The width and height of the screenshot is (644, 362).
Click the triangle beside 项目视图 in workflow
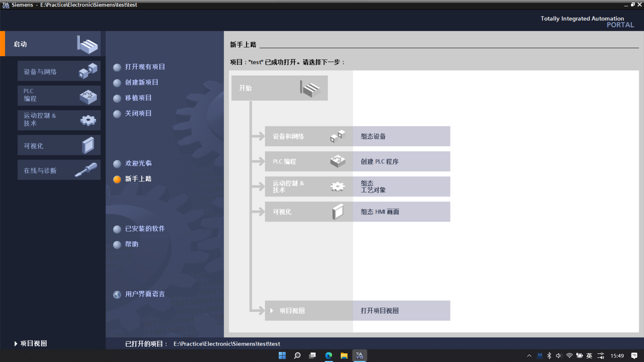click(x=272, y=311)
